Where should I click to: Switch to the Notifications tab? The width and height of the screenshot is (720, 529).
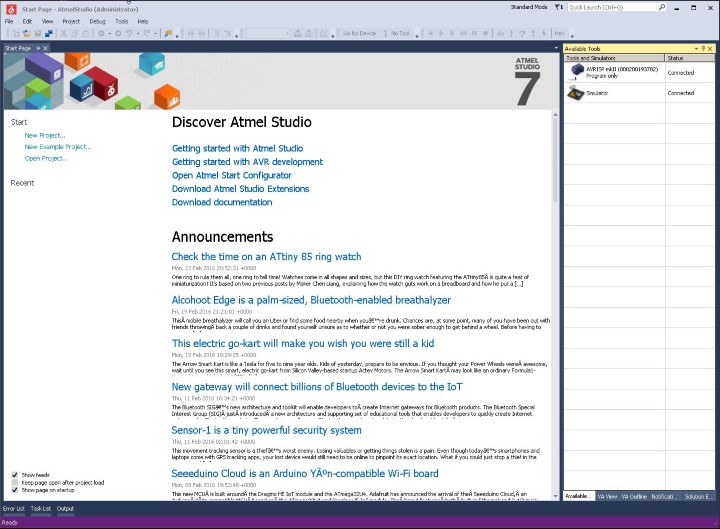(x=663, y=496)
